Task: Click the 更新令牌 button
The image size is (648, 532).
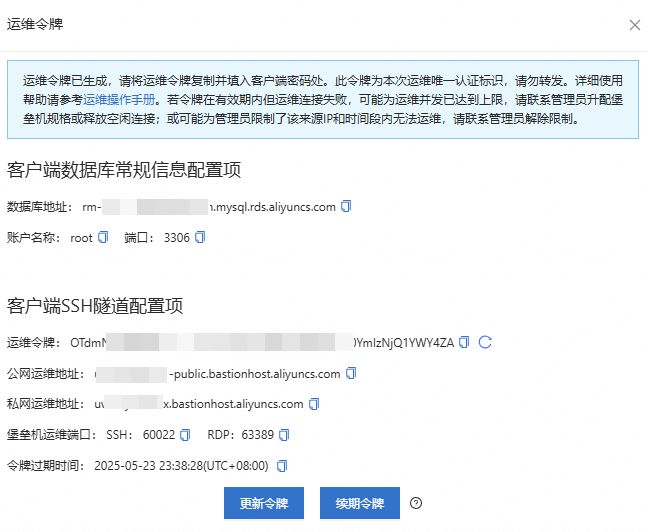Action: (264, 503)
